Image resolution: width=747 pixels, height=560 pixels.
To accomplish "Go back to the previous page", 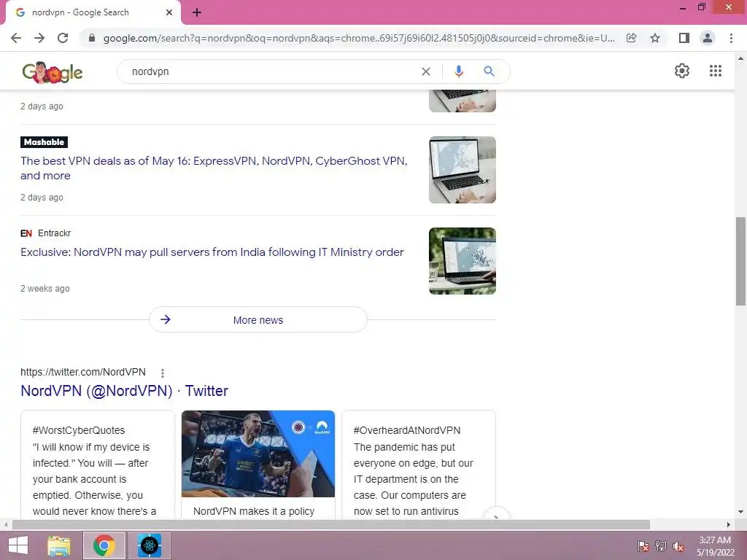I will 16,38.
